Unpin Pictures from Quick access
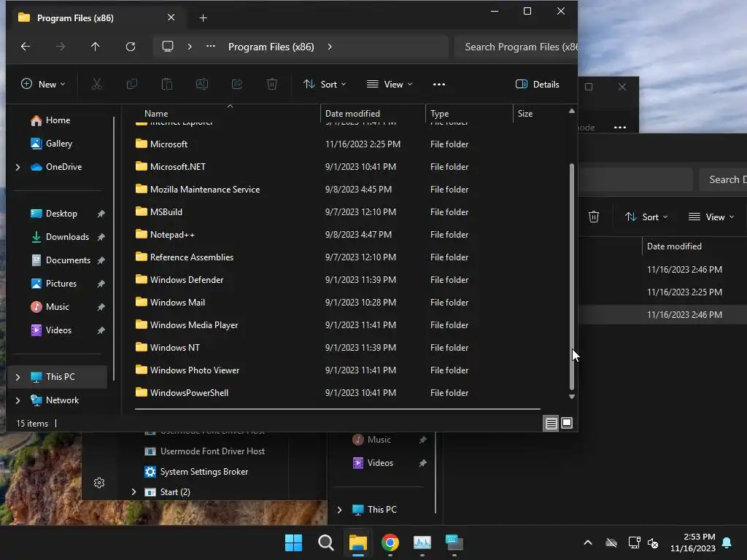This screenshot has width=747, height=560. point(101,284)
